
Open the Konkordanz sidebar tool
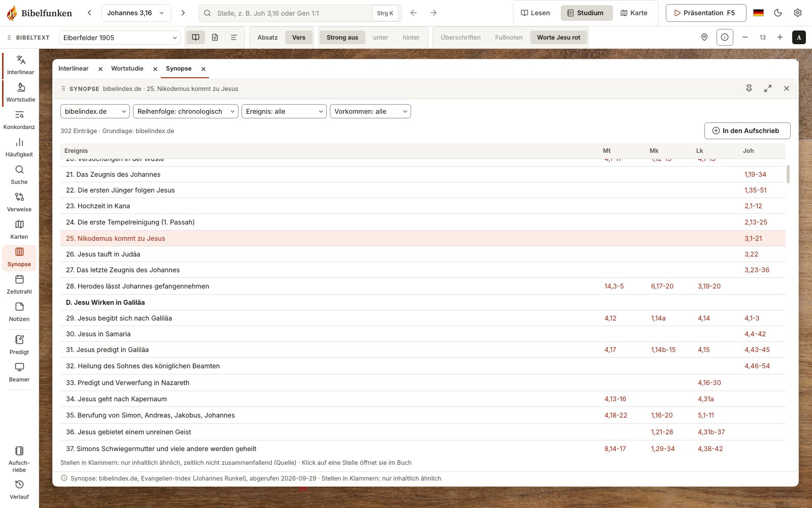19,120
